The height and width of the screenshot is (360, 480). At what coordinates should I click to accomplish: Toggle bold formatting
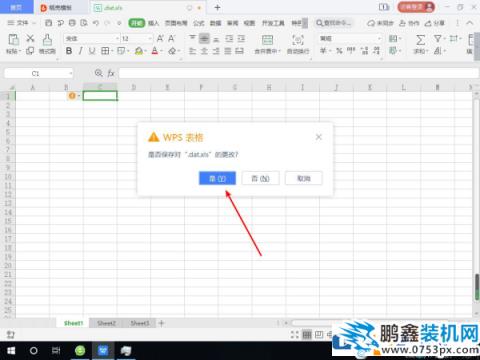[x=69, y=51]
